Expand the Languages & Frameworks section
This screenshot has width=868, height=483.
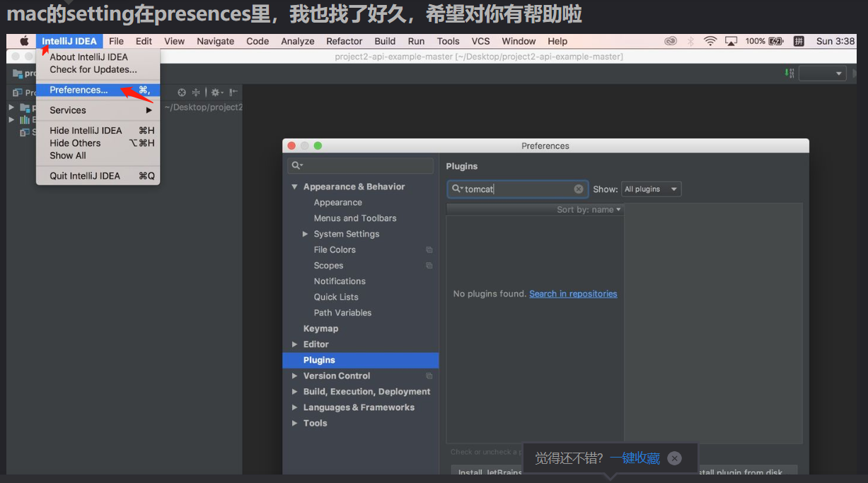click(x=295, y=407)
